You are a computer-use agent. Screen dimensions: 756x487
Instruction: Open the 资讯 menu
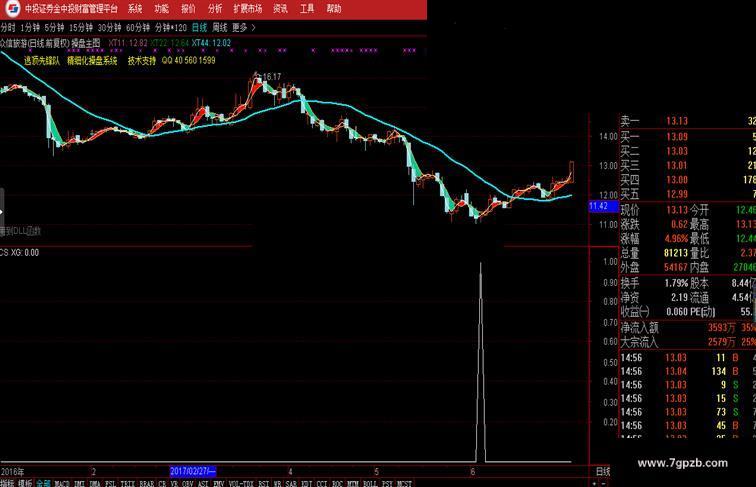[x=280, y=8]
